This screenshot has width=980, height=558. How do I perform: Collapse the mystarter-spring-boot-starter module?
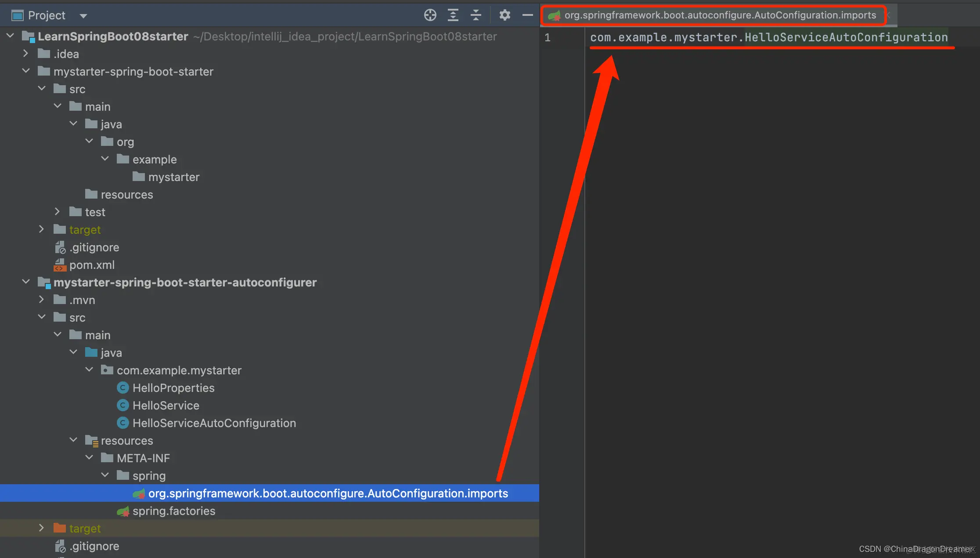(x=26, y=71)
